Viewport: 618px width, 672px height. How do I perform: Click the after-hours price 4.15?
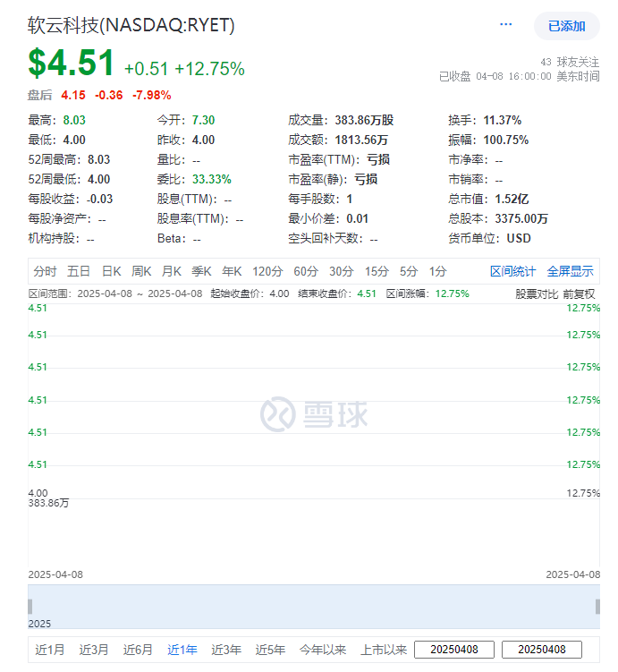73,95
